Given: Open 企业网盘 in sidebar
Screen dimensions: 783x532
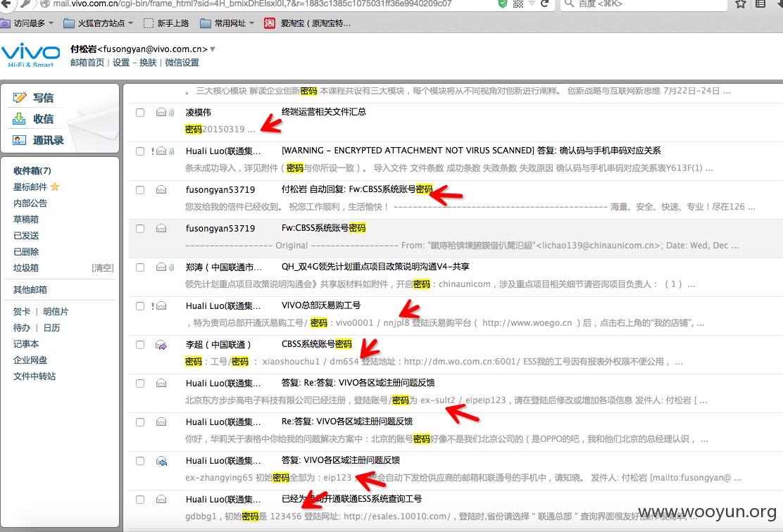Looking at the screenshot, I should 30,360.
